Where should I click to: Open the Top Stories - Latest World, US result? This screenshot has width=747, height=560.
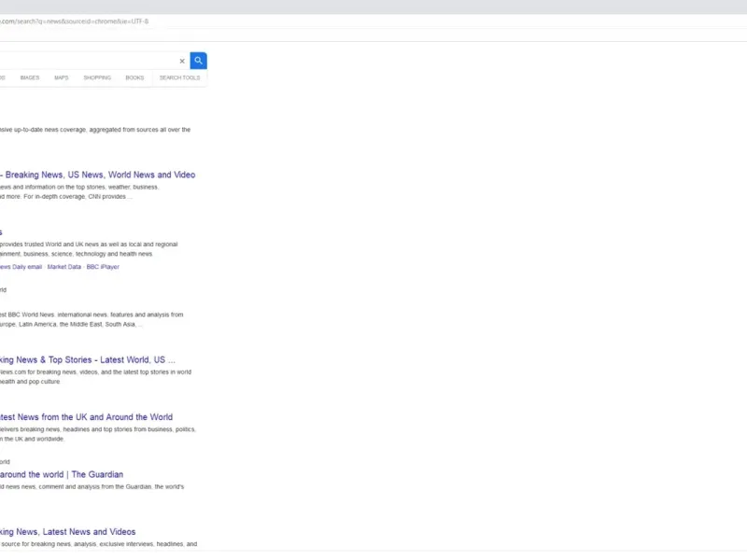coord(87,360)
